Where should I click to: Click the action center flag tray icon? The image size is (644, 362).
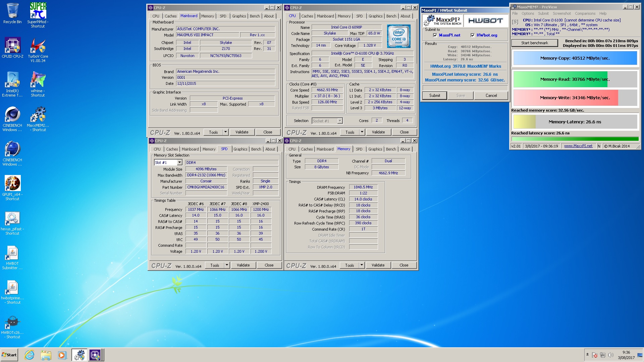pyautogui.click(x=595, y=355)
